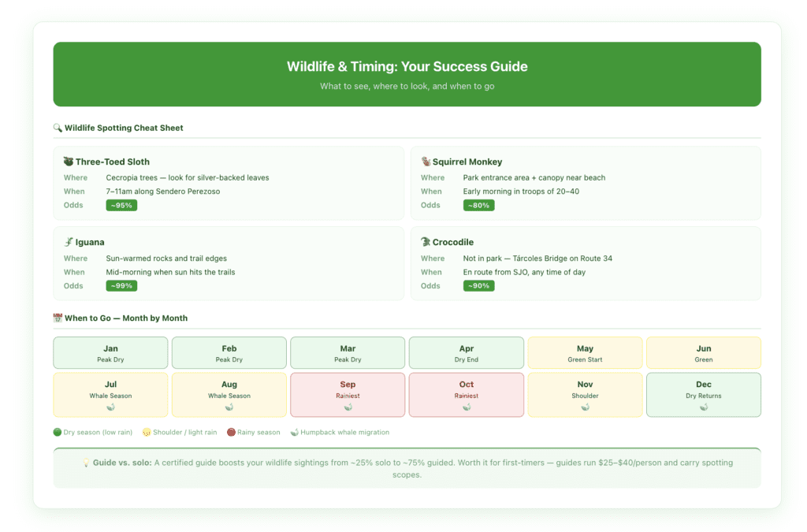This screenshot has width=807, height=532.
Task: Click the iguana icon in the Iguana card
Action: coord(69,242)
